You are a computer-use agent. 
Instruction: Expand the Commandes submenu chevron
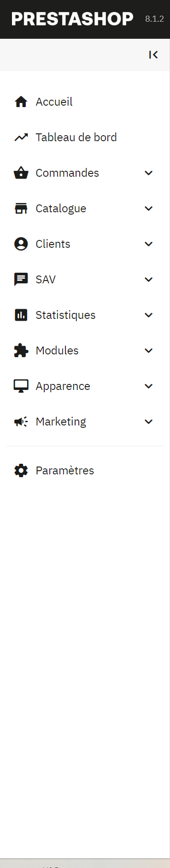148,173
